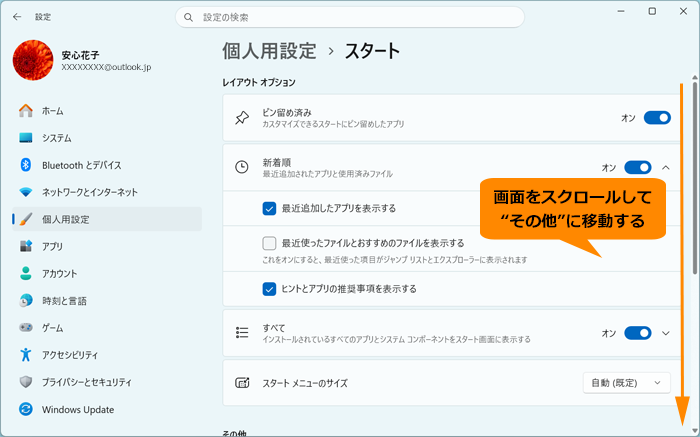
Task: Click the Bluetooth icon in sidebar
Action: click(26, 165)
